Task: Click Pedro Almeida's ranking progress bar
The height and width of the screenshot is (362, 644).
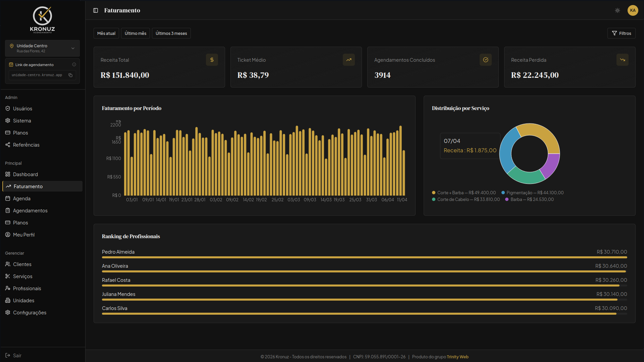Action: (x=364, y=257)
